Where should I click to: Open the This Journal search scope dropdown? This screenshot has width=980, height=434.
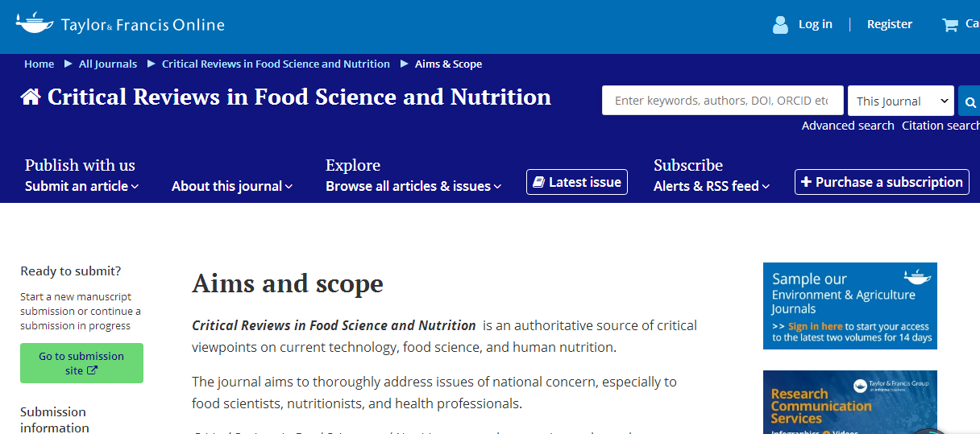(901, 101)
